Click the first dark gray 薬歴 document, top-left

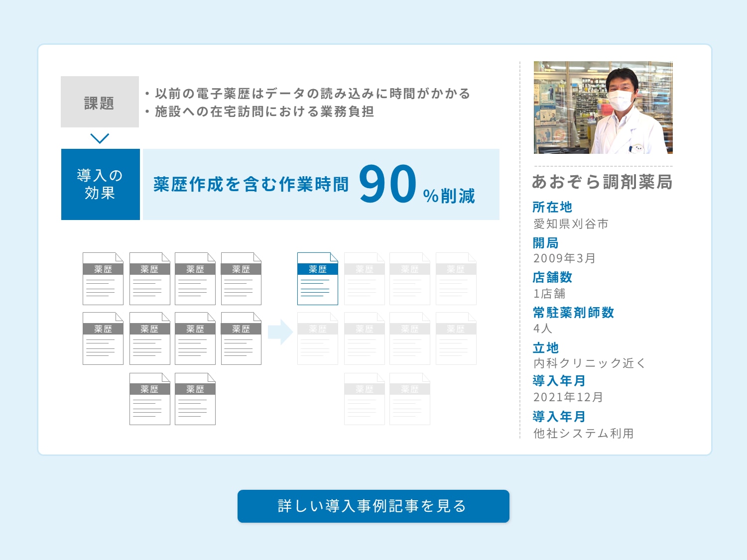(x=103, y=279)
